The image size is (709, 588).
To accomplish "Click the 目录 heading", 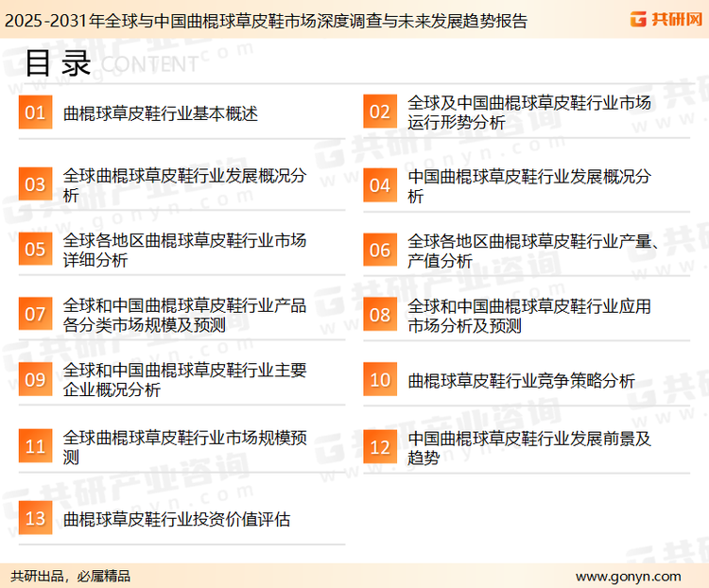I will tap(58, 62).
